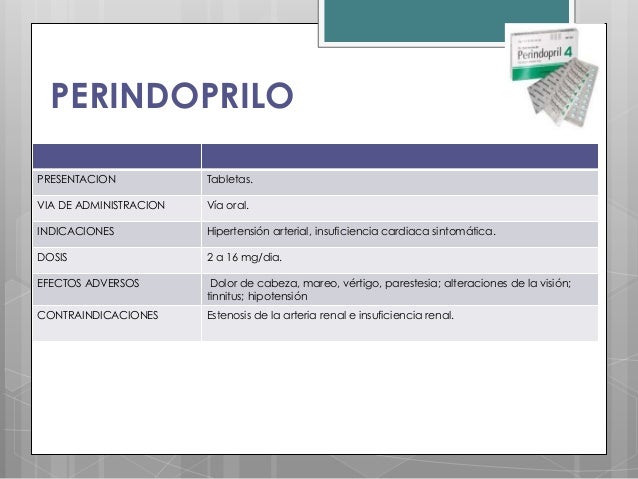
Task: Select the 'Estenosis de la arteria renal' cell
Action: pyautogui.click(x=400, y=323)
